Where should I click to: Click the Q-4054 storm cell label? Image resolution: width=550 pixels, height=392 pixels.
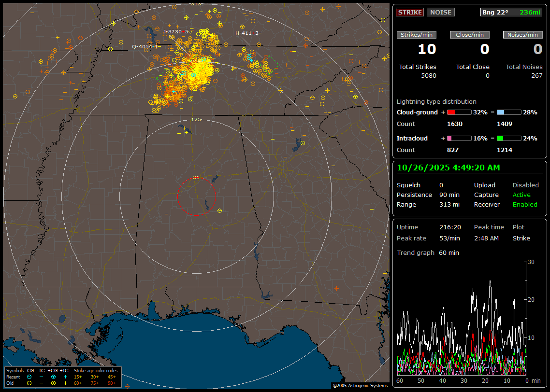(x=143, y=47)
